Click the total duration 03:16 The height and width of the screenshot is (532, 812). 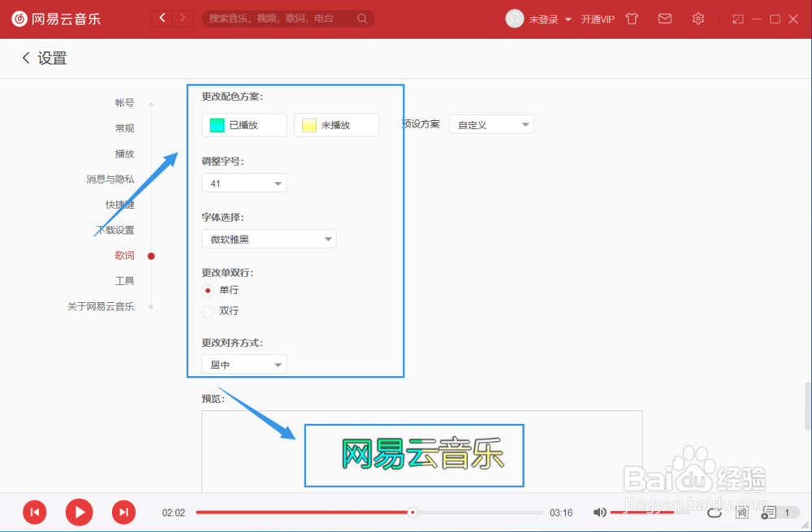click(561, 513)
